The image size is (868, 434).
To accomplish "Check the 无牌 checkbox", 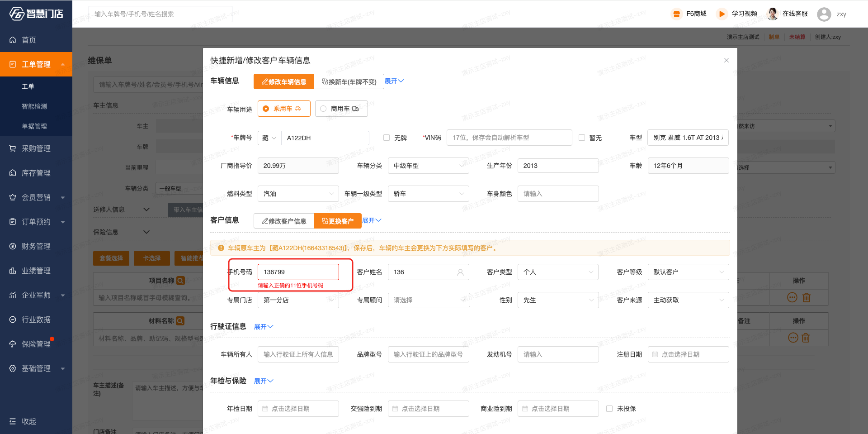I will (387, 138).
